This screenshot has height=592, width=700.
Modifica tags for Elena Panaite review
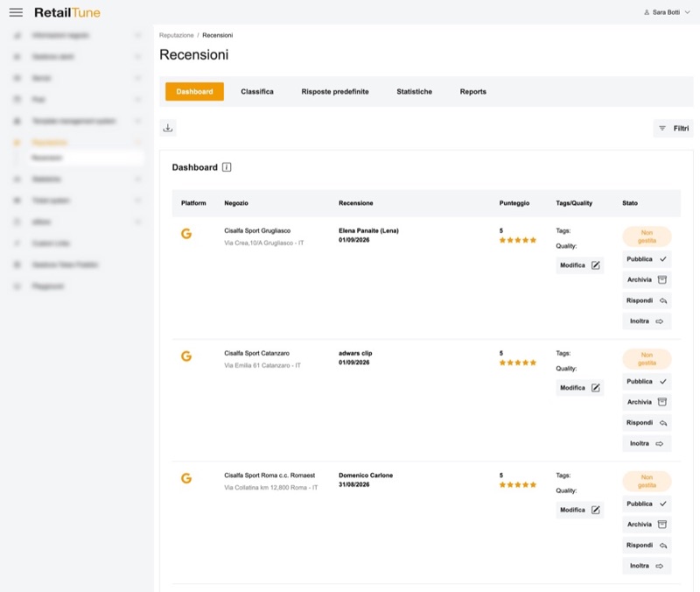tap(580, 265)
